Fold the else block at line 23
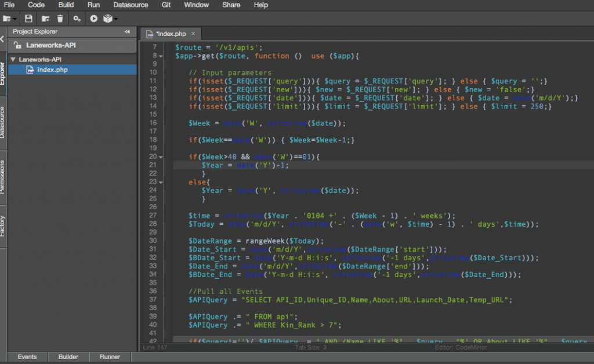 (161, 182)
